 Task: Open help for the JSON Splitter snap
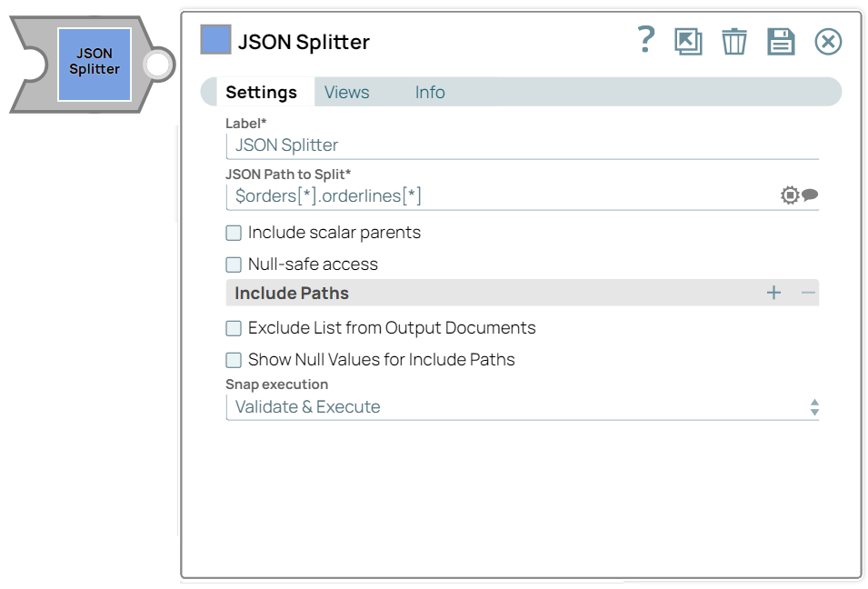coord(645,41)
